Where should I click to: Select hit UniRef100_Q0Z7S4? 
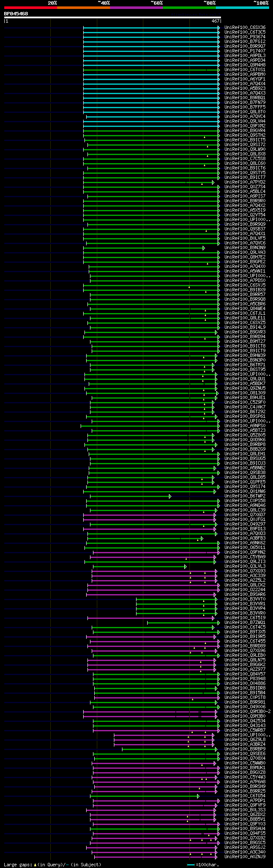245,187
